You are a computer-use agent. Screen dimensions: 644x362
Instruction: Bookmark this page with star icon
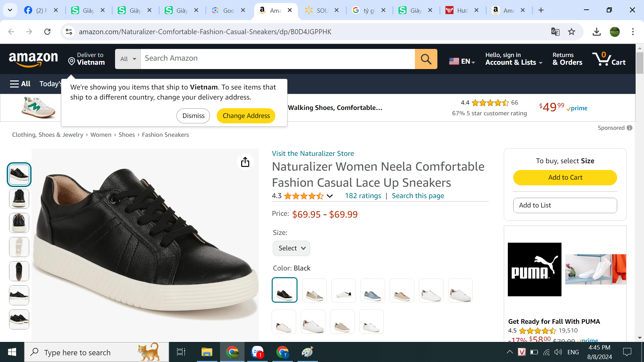click(572, 32)
